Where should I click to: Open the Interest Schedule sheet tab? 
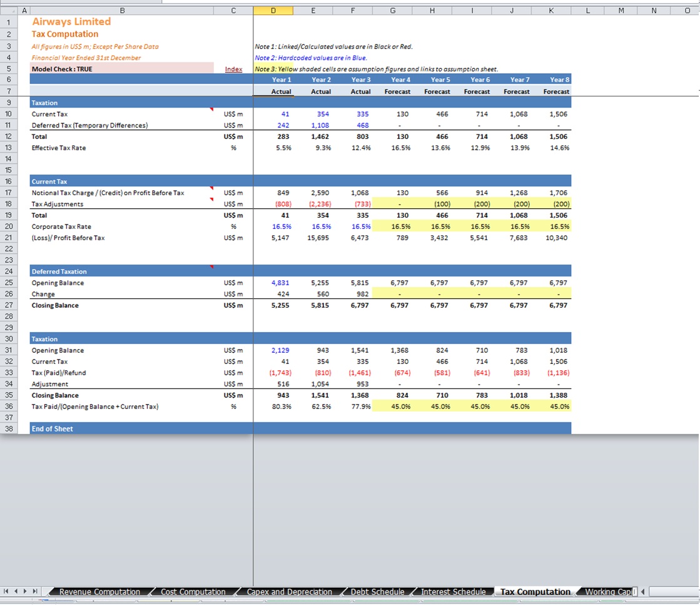point(453,592)
